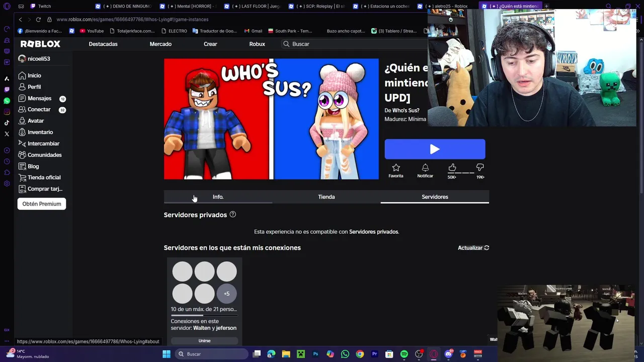Image resolution: width=644 pixels, height=362 pixels.
Task: Go to the Avatar page
Action: coord(31,121)
